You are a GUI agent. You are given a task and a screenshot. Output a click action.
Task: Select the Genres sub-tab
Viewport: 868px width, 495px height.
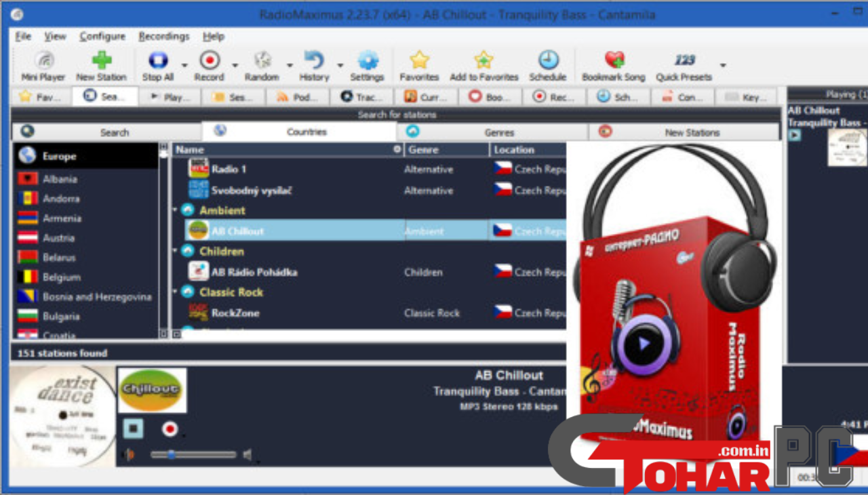(492, 132)
